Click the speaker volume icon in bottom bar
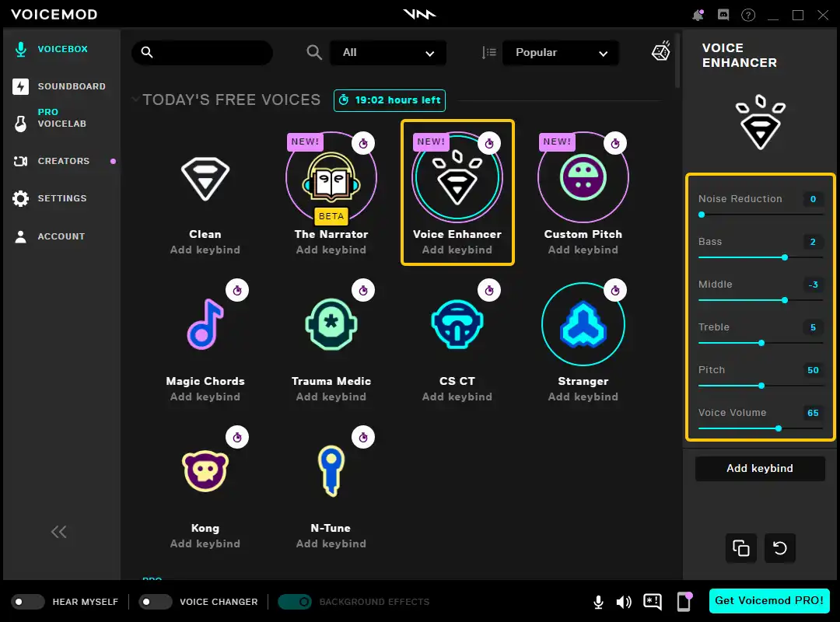The image size is (840, 622). [624, 603]
